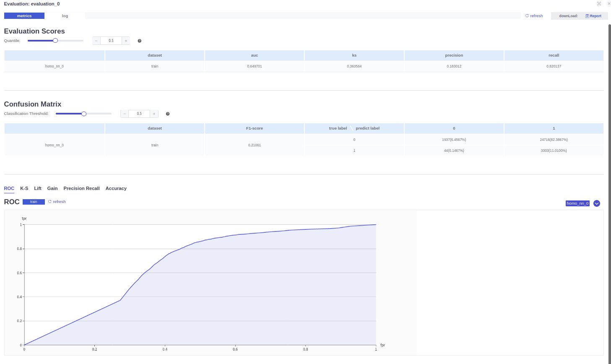Image resolution: width=611 pixels, height=364 pixels.
Task: Close the evaluation_0 panel
Action: click(609, 4)
